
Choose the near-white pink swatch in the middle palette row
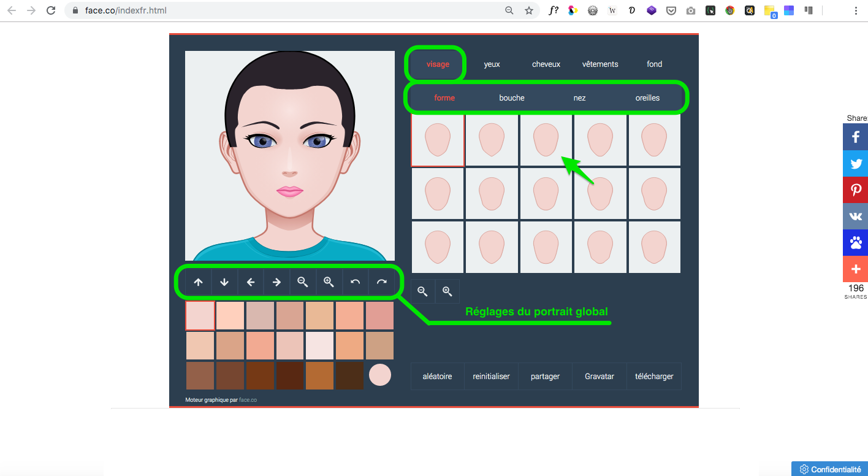click(x=320, y=345)
